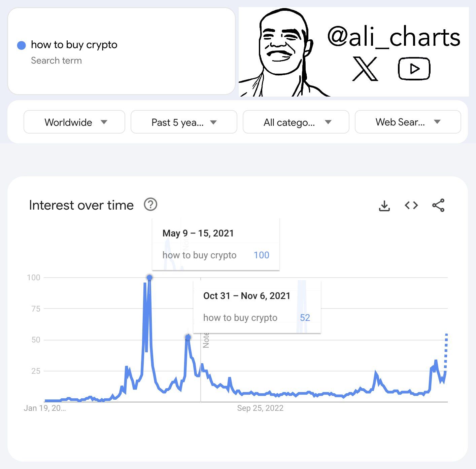Open the embed code icon
This screenshot has width=476, height=469.
pyautogui.click(x=411, y=205)
